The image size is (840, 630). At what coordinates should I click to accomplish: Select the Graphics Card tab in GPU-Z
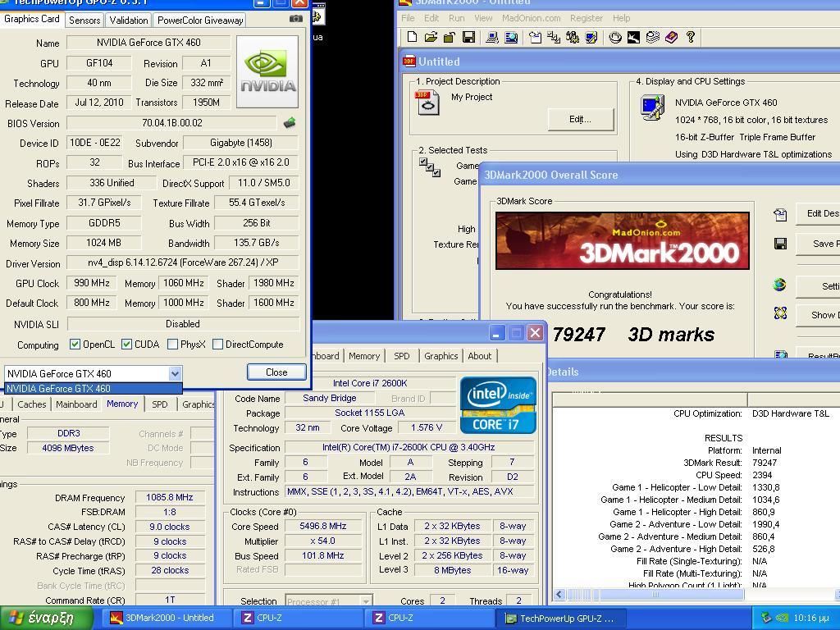(x=32, y=19)
